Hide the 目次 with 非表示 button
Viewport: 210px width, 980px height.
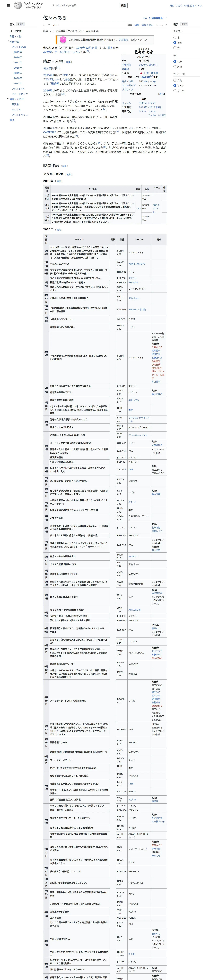pyautogui.click(x=21, y=24)
